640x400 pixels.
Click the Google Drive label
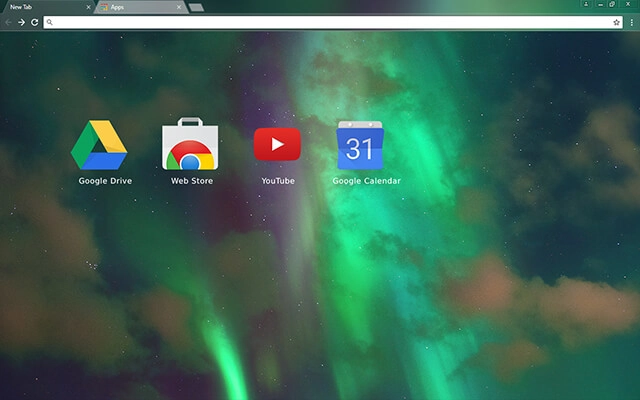105,181
